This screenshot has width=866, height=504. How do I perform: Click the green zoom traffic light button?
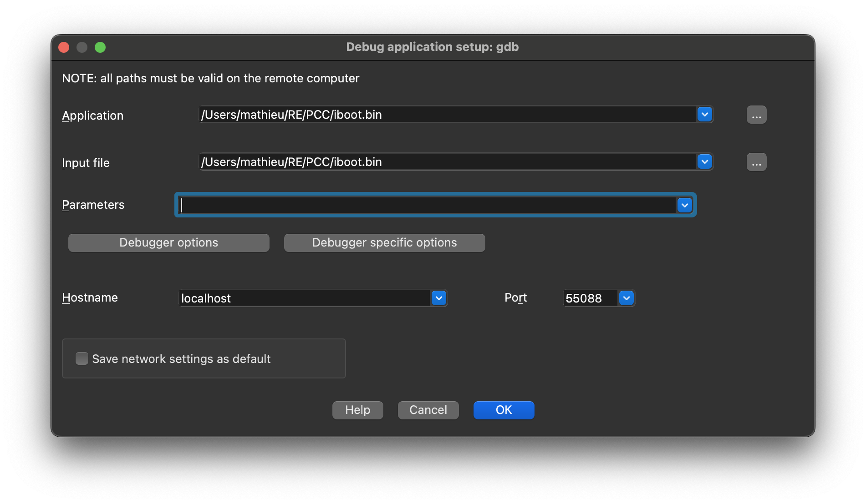[x=100, y=47]
